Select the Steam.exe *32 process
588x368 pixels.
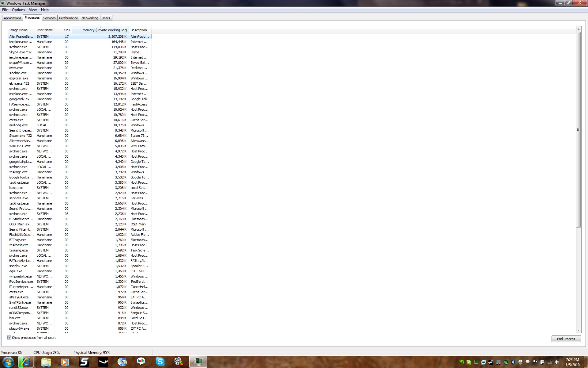79,136
